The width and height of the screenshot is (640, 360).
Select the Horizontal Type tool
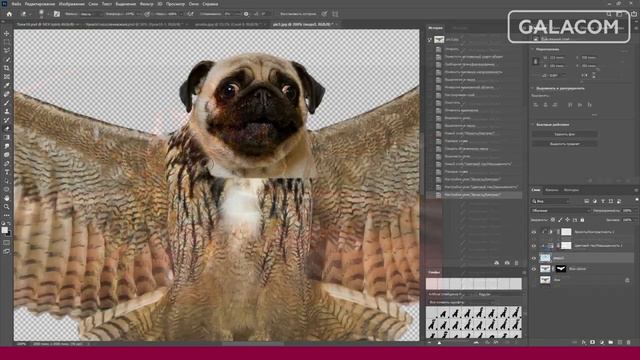[7, 172]
